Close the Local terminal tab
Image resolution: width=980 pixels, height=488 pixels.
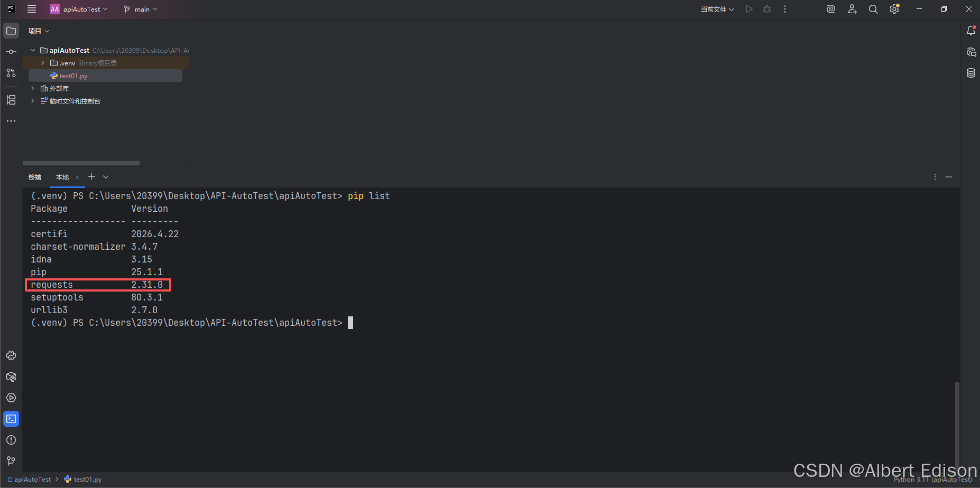coord(77,177)
